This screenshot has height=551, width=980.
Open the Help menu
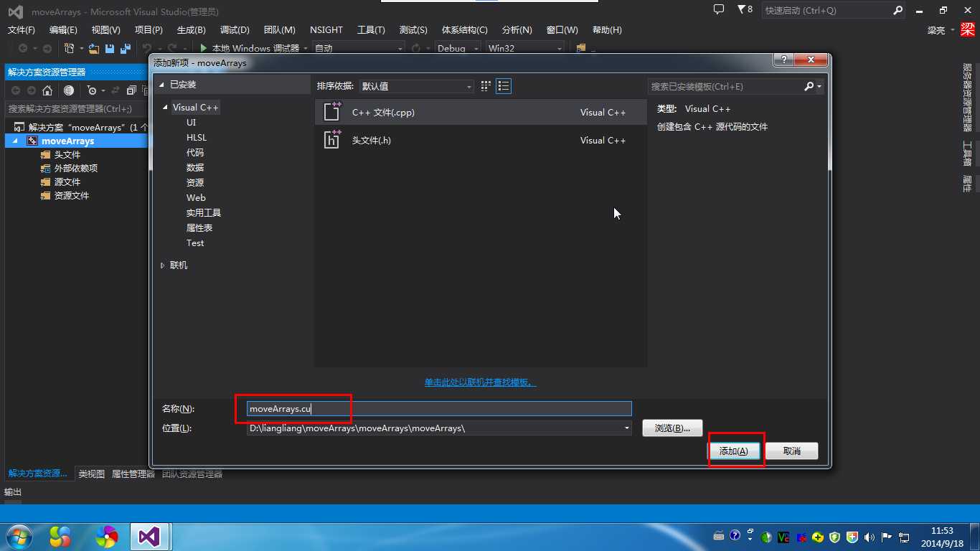click(x=607, y=30)
